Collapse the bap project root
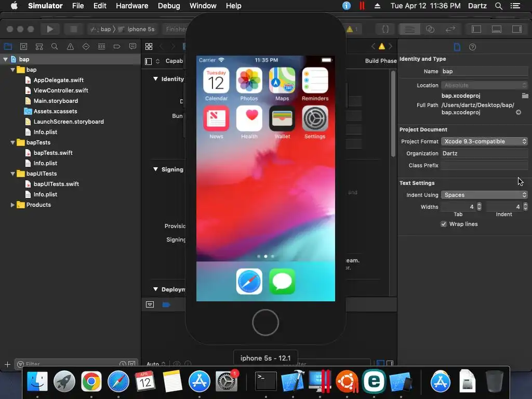This screenshot has height=399, width=532. tap(5, 59)
